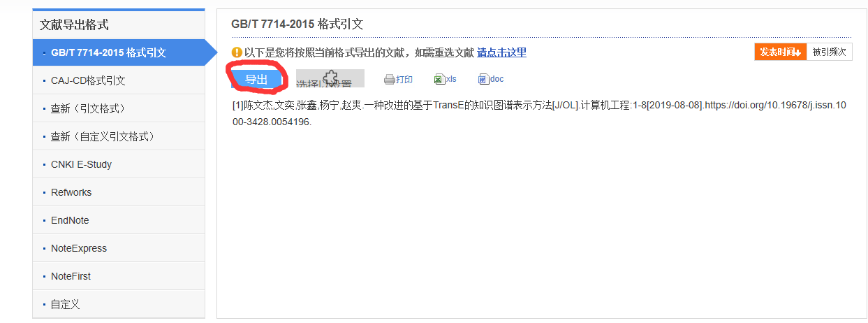Screen dimensions: 868x323
Task: Export citation as doc document icon
Action: point(483,80)
